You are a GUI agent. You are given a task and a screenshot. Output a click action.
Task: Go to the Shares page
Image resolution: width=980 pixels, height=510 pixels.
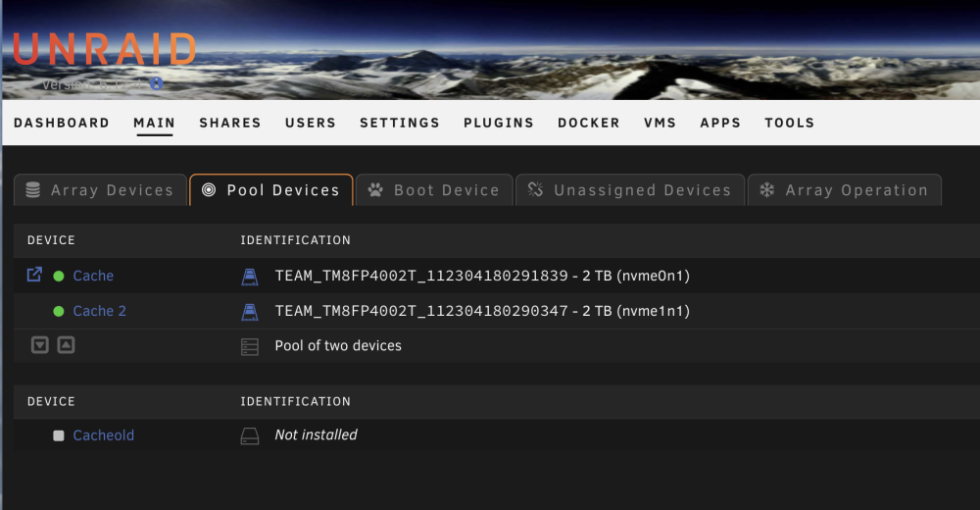click(x=230, y=123)
